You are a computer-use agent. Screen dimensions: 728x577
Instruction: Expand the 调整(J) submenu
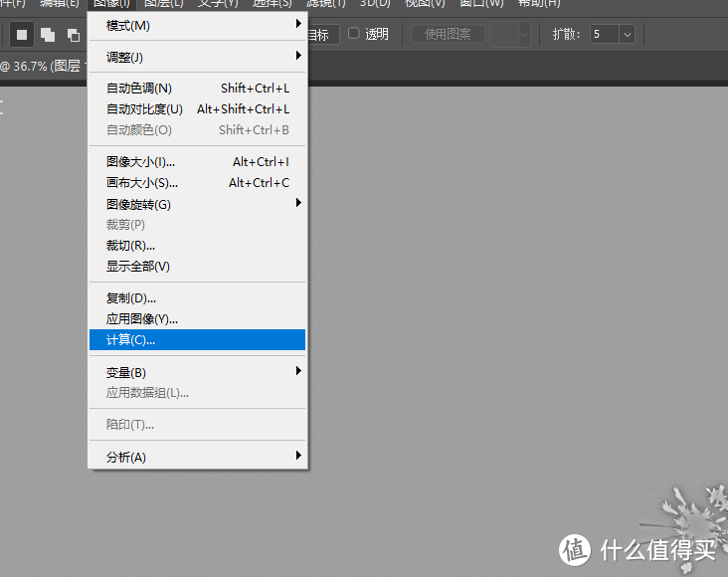pos(199,57)
